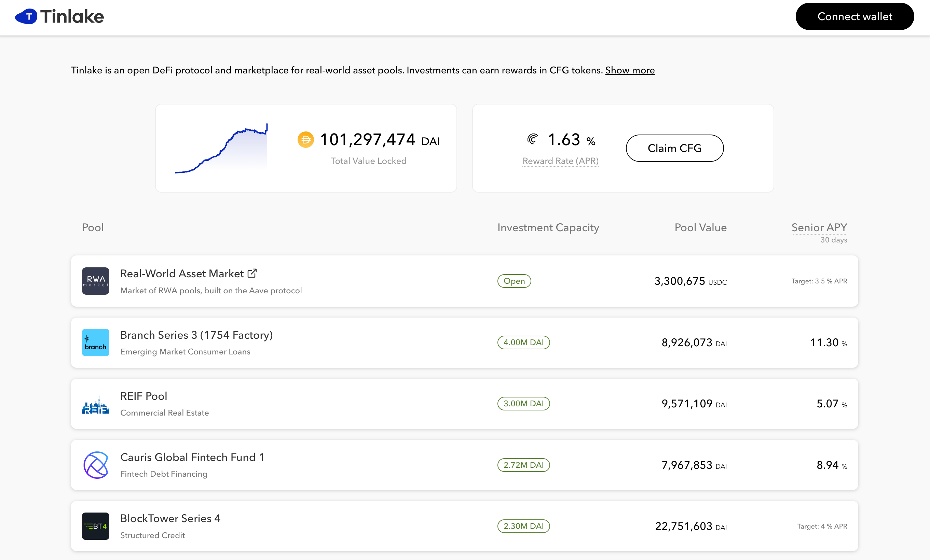Click the RWA market pool logo
930x560 pixels.
95,281
